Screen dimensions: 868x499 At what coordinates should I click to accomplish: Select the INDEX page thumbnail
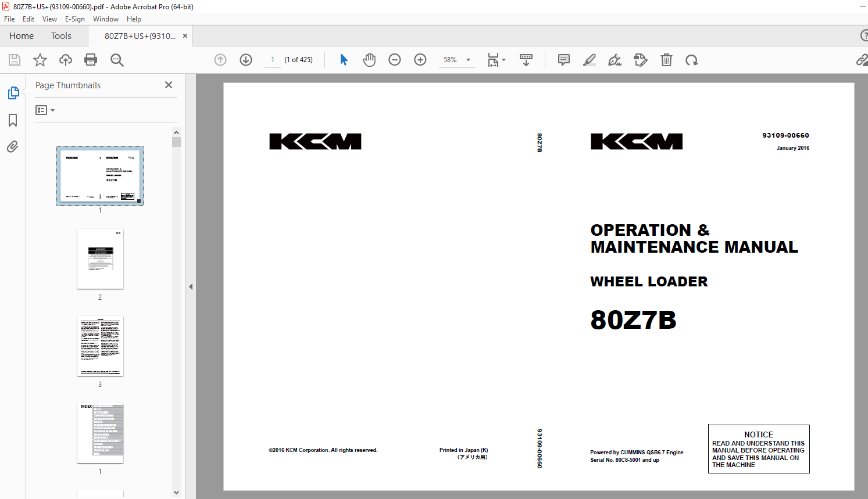(x=100, y=433)
